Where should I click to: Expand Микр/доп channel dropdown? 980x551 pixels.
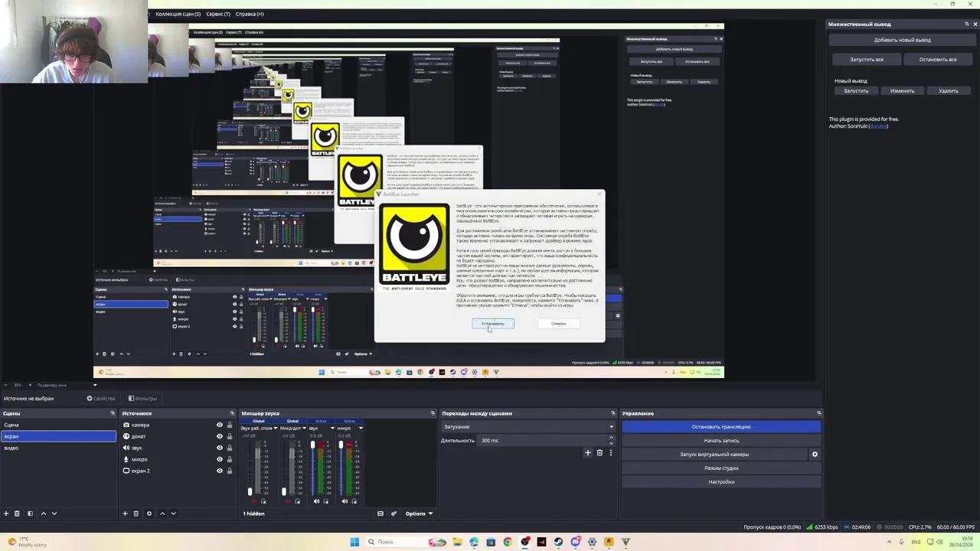(304, 429)
